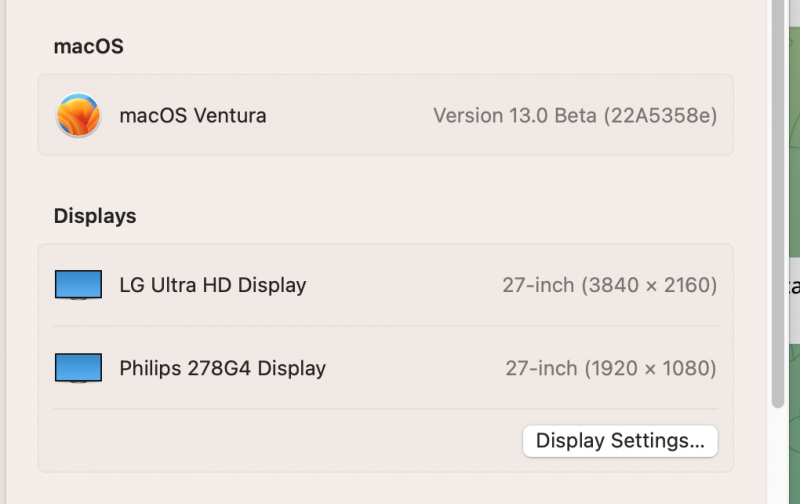Click the Displays section heading
Screen dimensions: 800x504
[x=94, y=216]
